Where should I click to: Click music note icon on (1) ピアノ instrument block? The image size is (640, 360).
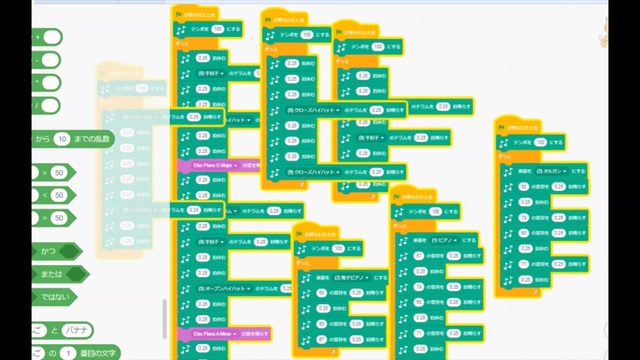click(403, 241)
